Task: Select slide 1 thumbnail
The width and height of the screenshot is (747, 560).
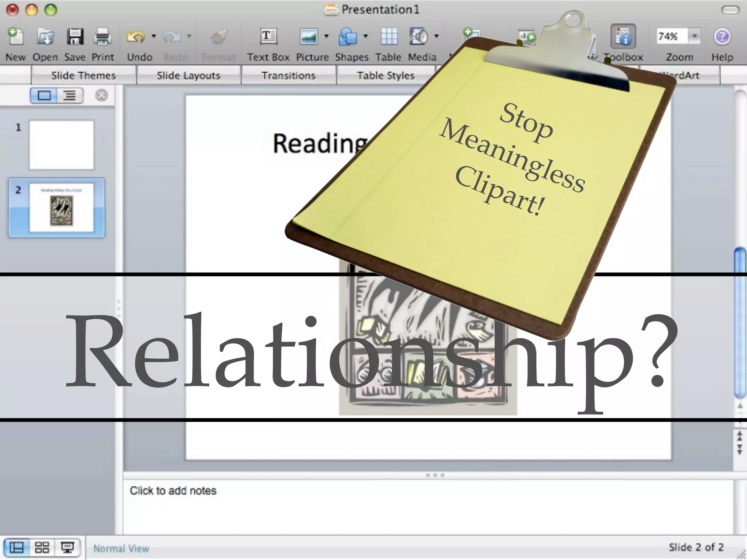Action: pos(61,145)
